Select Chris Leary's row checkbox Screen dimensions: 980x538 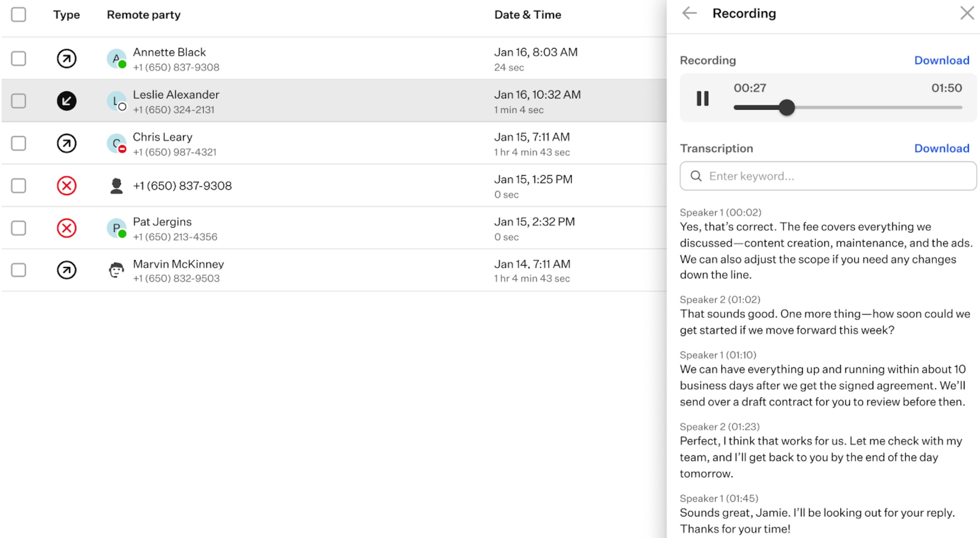point(18,143)
